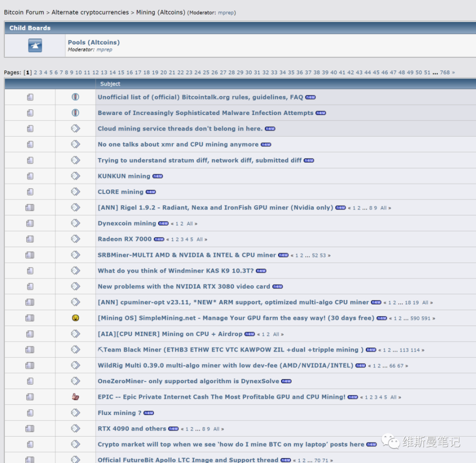Open page 591 of the SimpleMining.net thread
This screenshot has height=463, width=476.
tap(426, 318)
